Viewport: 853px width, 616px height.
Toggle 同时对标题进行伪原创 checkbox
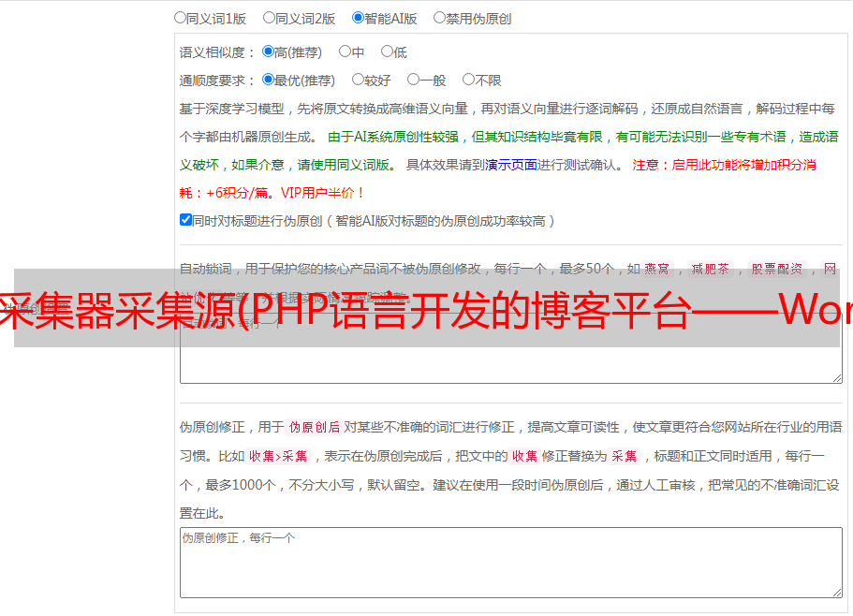[x=185, y=220]
